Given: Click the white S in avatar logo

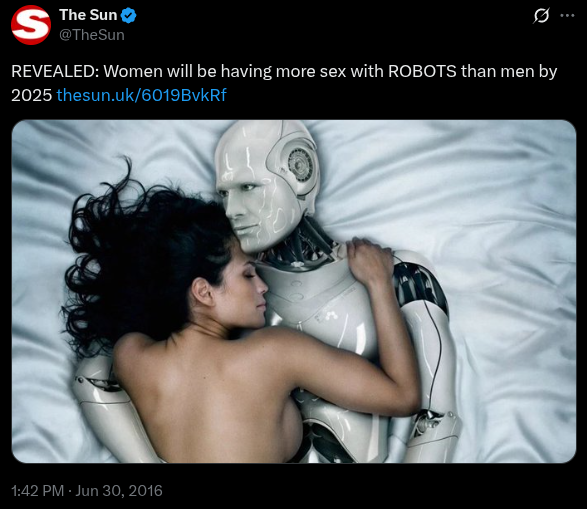Looking at the screenshot, I should (31, 25).
